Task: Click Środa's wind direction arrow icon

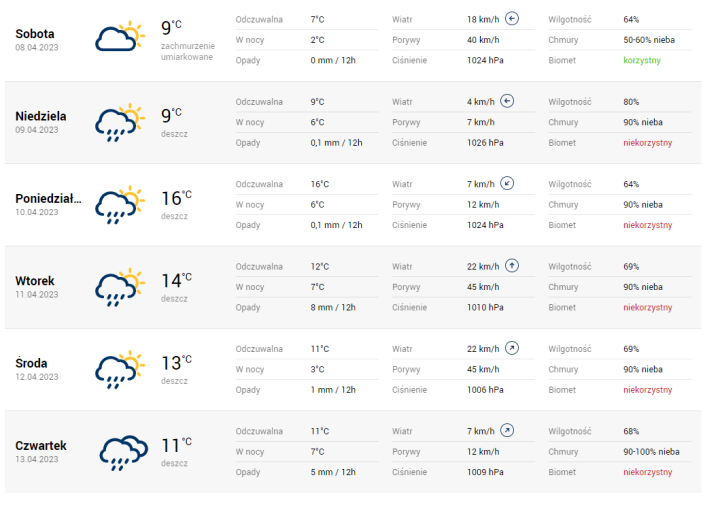Action: point(512,348)
